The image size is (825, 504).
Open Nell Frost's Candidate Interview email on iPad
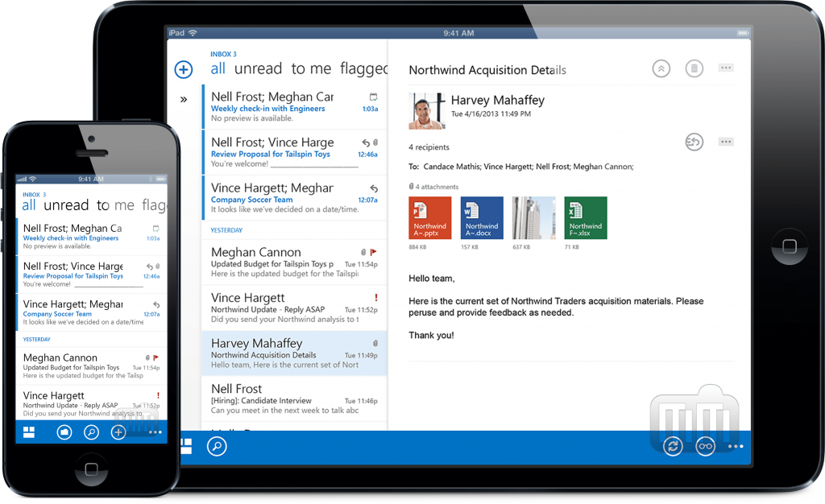click(295, 399)
